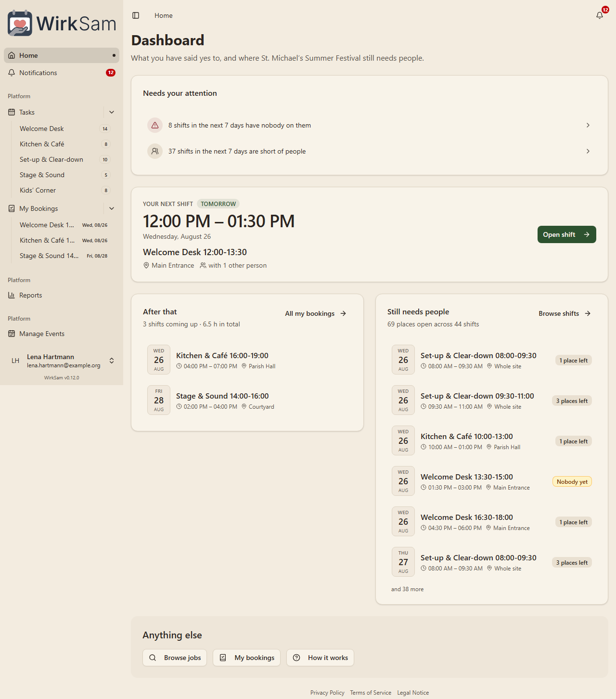Viewport: 616px width, 699px height.
Task: Open Home in the sidebar
Action: coord(62,55)
